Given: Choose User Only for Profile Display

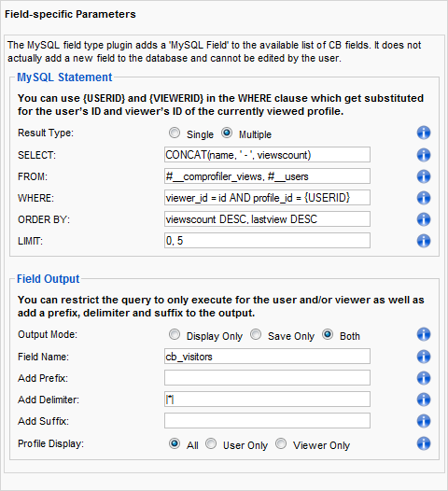Looking at the screenshot, I should point(211,443).
